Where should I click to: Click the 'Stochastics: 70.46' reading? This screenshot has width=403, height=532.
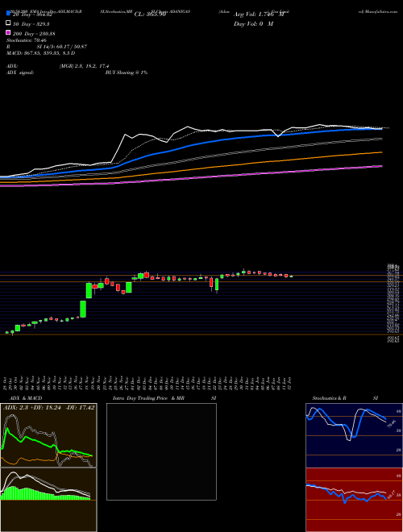tap(27, 40)
